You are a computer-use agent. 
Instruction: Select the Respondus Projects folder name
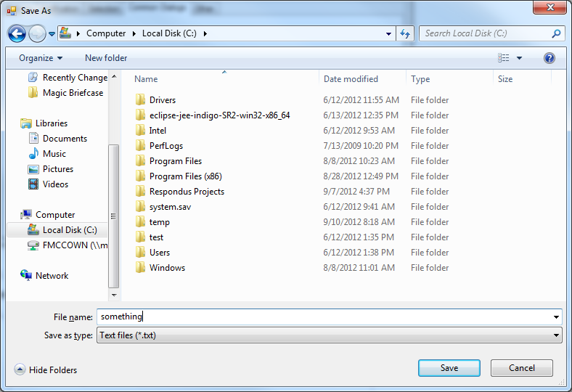click(187, 192)
